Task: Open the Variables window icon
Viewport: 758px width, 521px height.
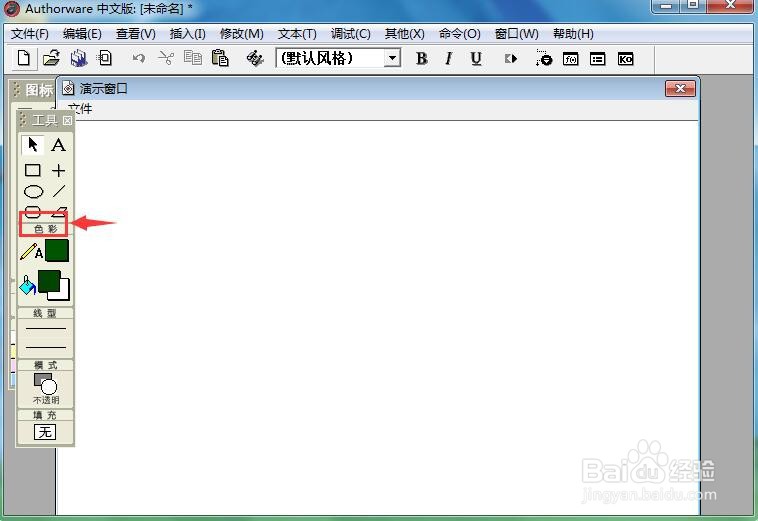Action: pyautogui.click(x=598, y=59)
